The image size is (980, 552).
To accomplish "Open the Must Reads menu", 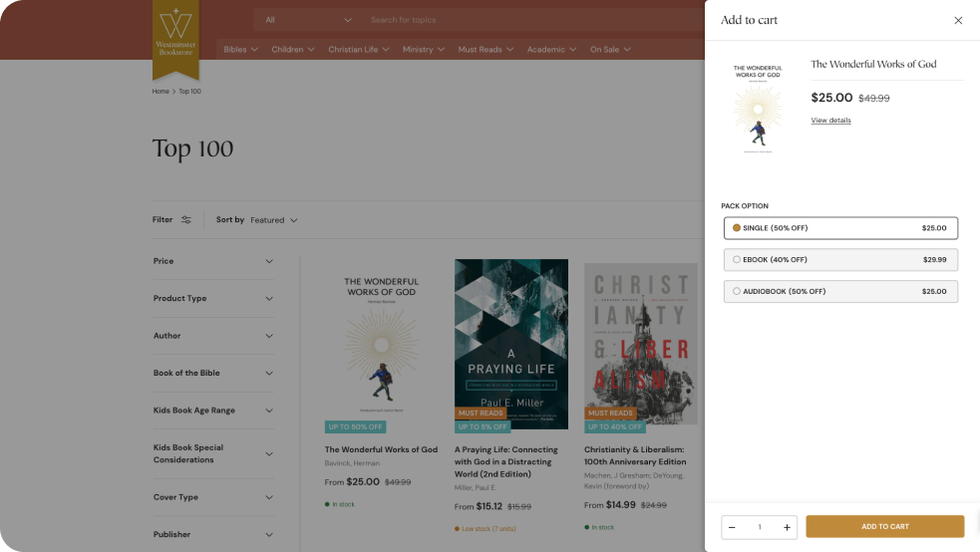I will coord(486,50).
